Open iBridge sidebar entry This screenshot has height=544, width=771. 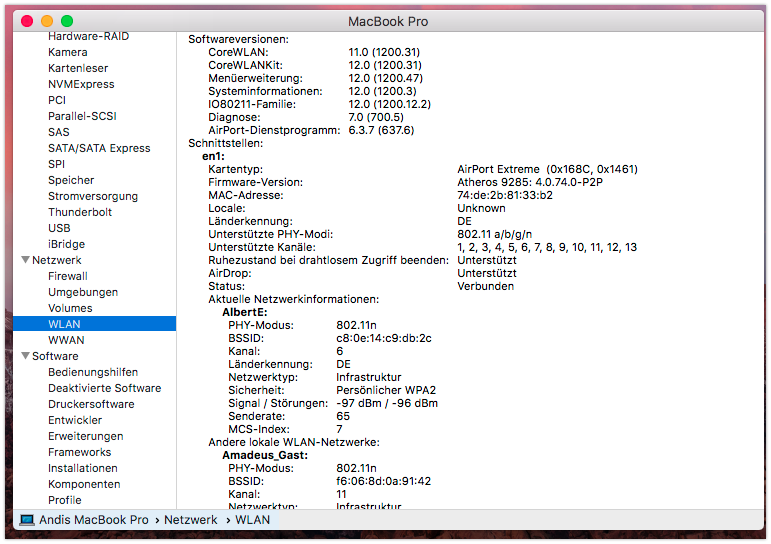tap(66, 244)
